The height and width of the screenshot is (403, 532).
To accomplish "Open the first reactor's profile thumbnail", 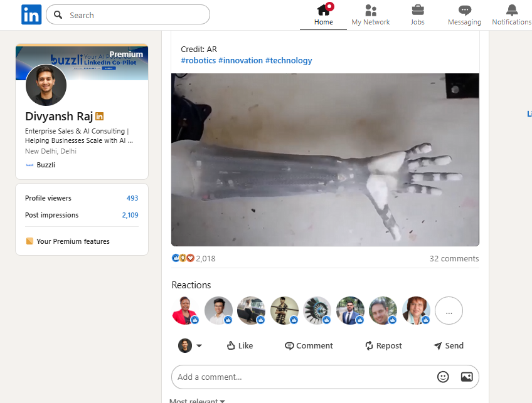I will [x=185, y=310].
